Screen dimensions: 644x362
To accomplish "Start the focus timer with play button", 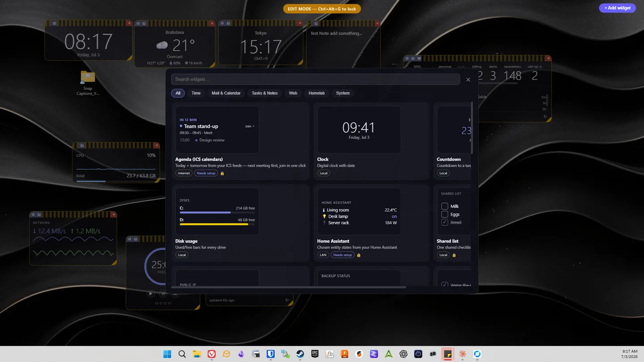I will tap(151, 294).
